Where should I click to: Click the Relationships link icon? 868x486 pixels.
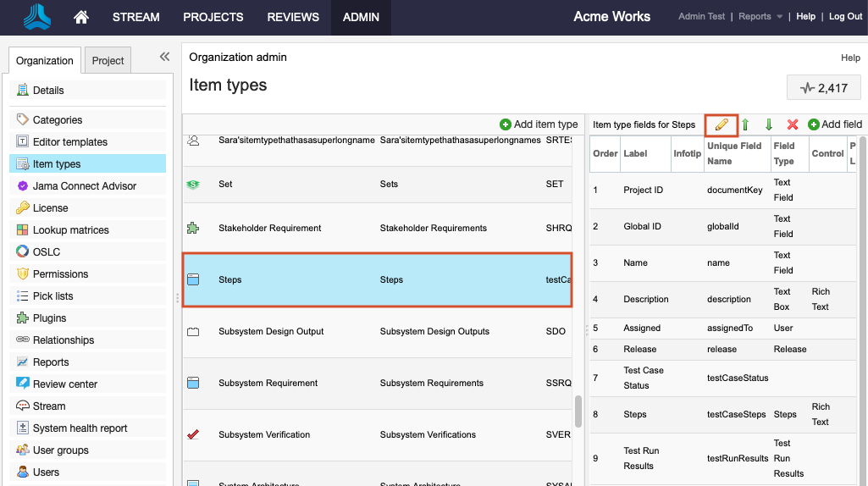(22, 340)
